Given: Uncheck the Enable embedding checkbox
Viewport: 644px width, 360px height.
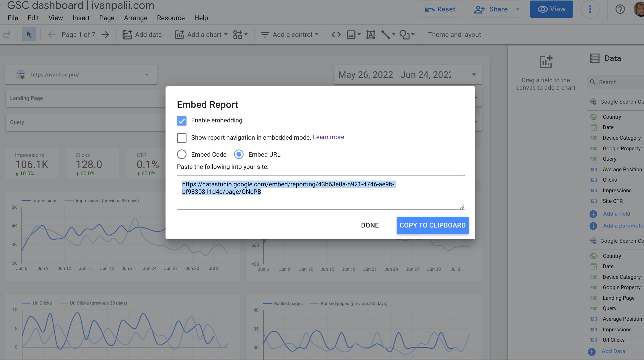Looking at the screenshot, I should 182,121.
